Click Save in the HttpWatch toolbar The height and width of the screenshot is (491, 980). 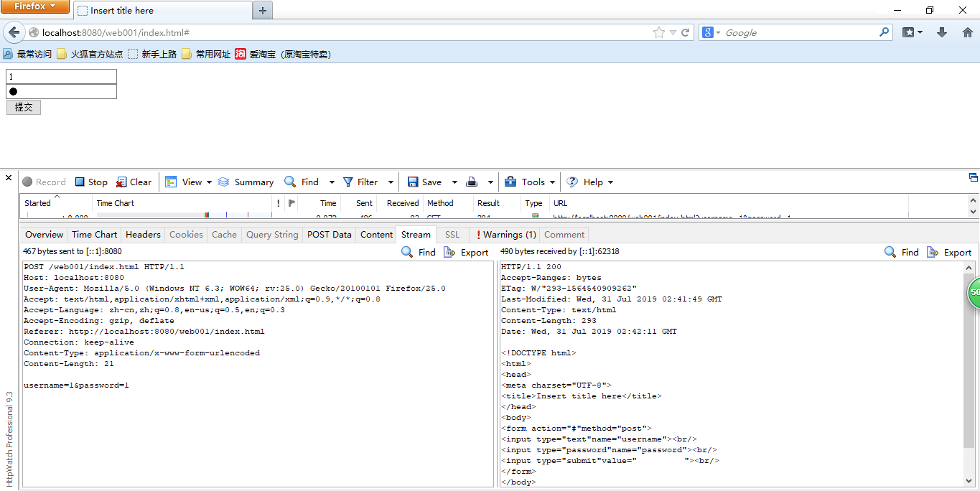[x=424, y=182]
